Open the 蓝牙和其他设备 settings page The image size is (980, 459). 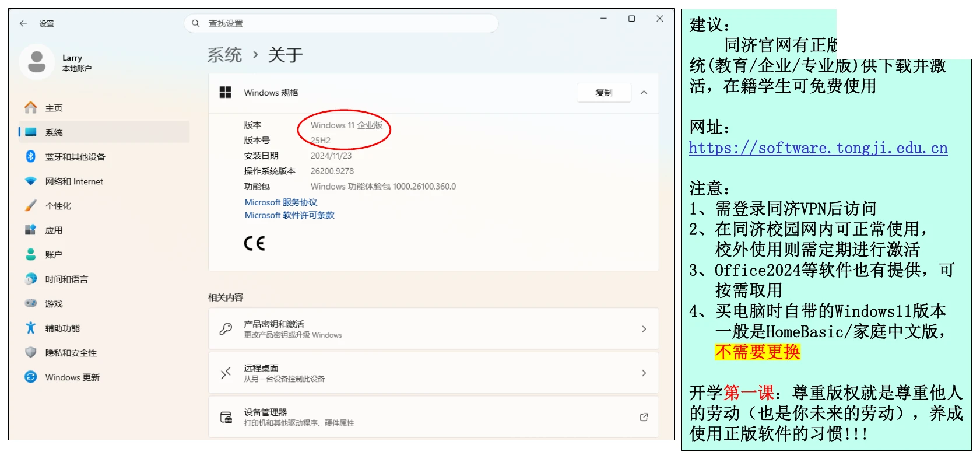click(104, 157)
